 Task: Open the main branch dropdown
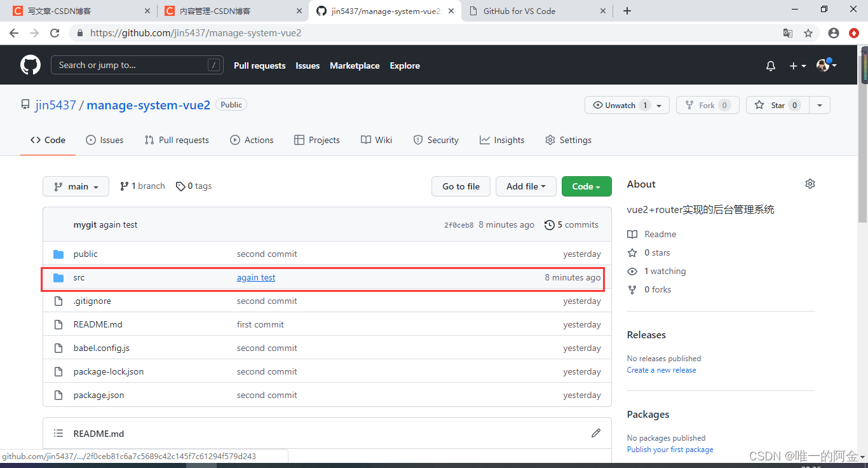click(x=76, y=186)
